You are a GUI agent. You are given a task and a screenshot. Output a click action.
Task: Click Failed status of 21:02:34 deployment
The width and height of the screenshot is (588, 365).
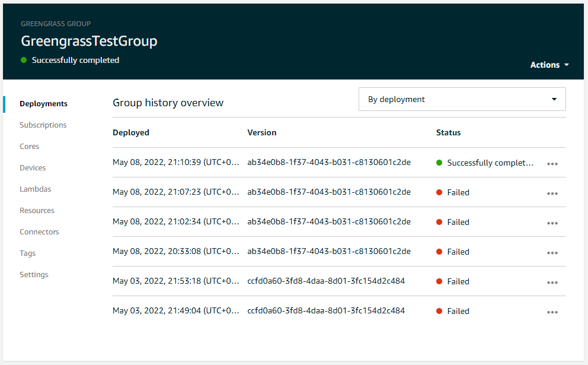(x=453, y=222)
